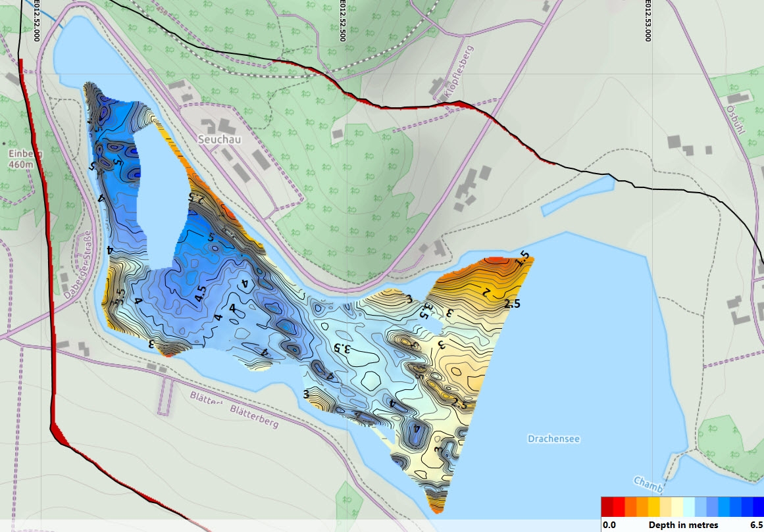The width and height of the screenshot is (764, 532).
Task: Select the E012.53.000 longitude grid label
Action: 648,21
